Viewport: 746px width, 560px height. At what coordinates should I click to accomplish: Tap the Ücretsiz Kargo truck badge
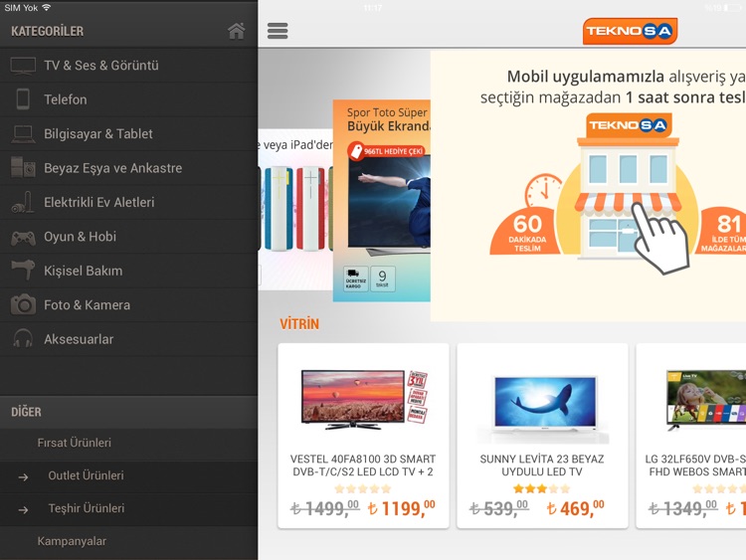tap(355, 279)
